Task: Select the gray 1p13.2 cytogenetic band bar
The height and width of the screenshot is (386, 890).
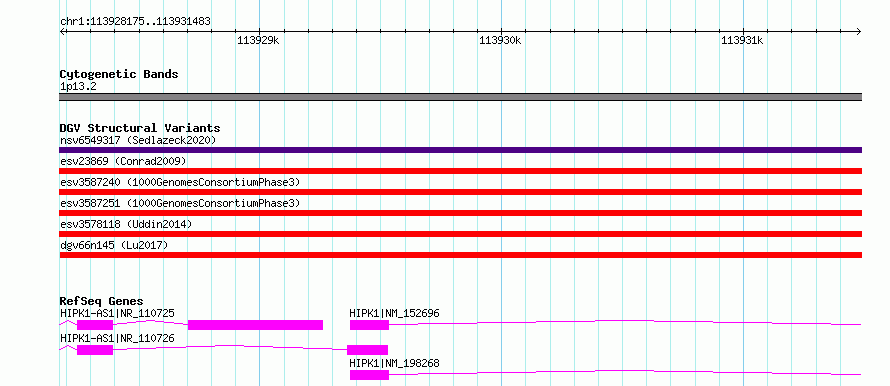Action: click(460, 97)
